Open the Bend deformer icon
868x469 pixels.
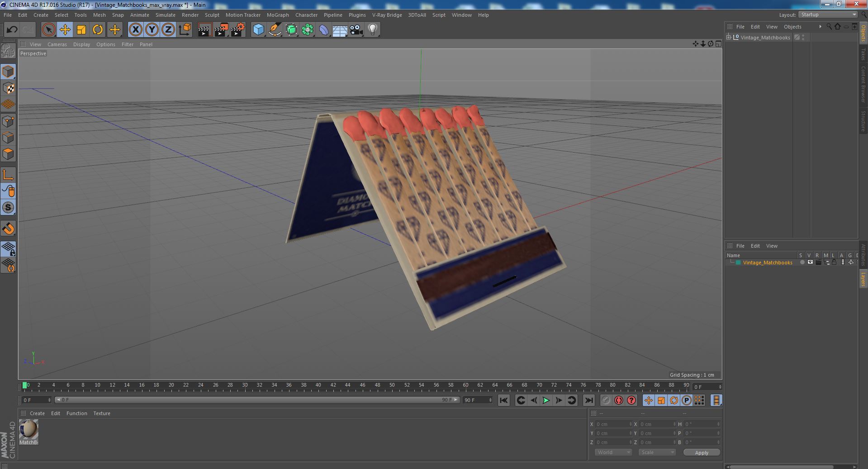tap(324, 30)
